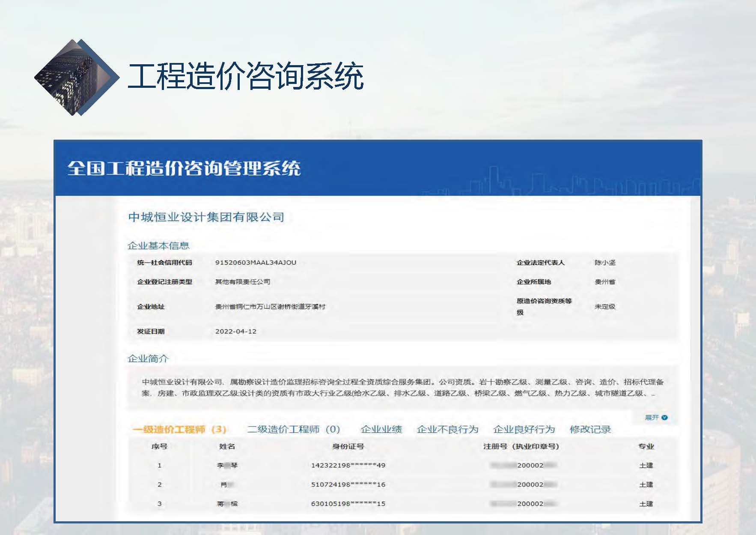756x535 pixels.
Task: Click the 注册号（执业印章号） column header
Action: (x=521, y=446)
